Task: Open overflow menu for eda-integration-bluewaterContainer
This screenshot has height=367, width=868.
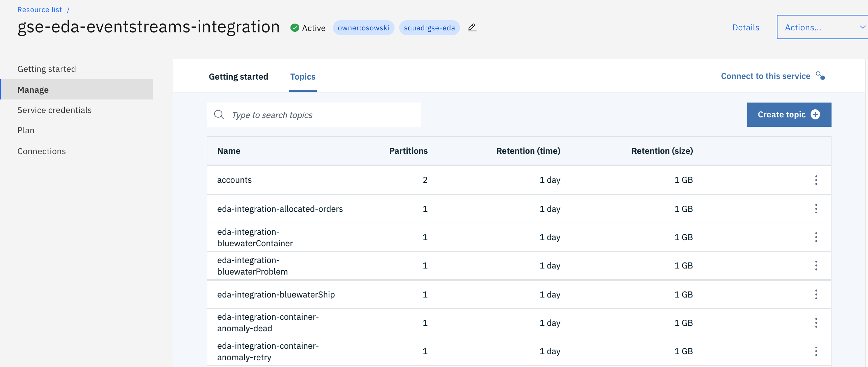Action: [x=816, y=237]
